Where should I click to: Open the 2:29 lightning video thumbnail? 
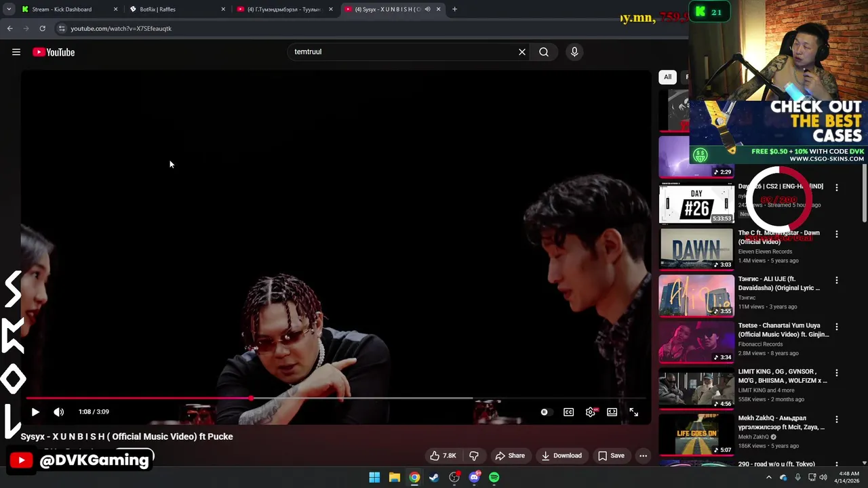[x=696, y=157]
